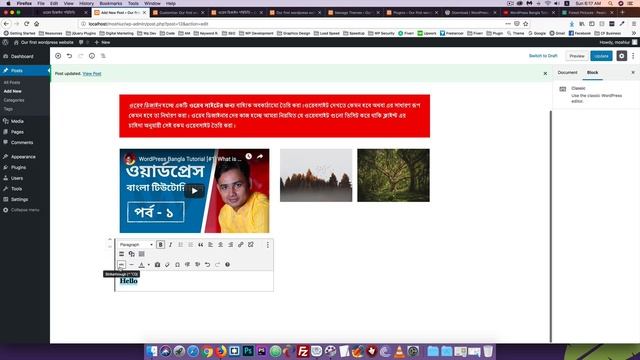Open FileZilla from the dock
Image resolution: width=640 pixels, height=360 pixels.
point(302,351)
